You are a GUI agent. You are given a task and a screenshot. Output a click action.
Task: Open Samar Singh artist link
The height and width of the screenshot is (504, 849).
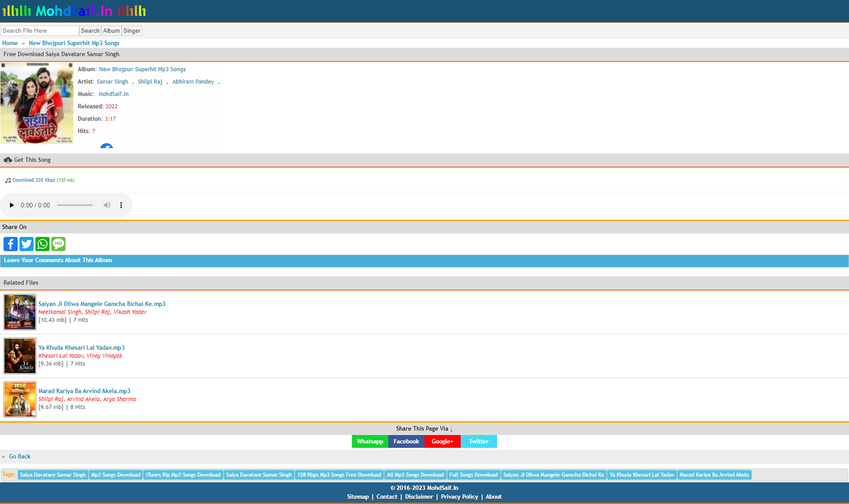[x=112, y=82]
